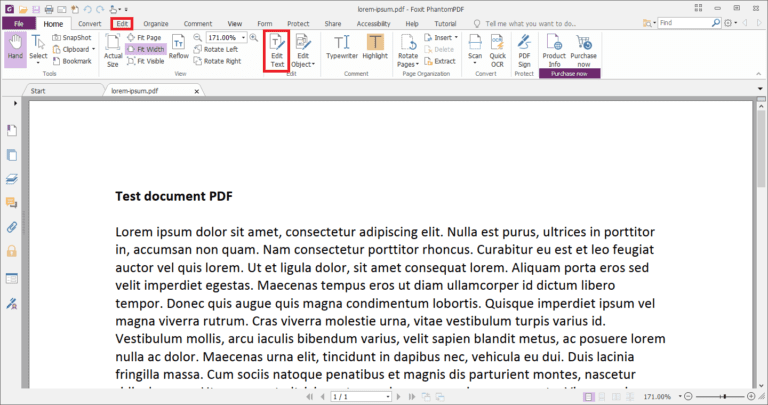Choose Fit Page view
The image size is (768, 405).
point(144,38)
